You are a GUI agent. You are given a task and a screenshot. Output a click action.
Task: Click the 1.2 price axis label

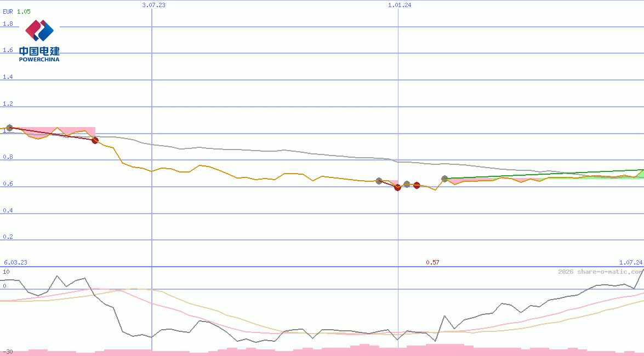(x=8, y=104)
